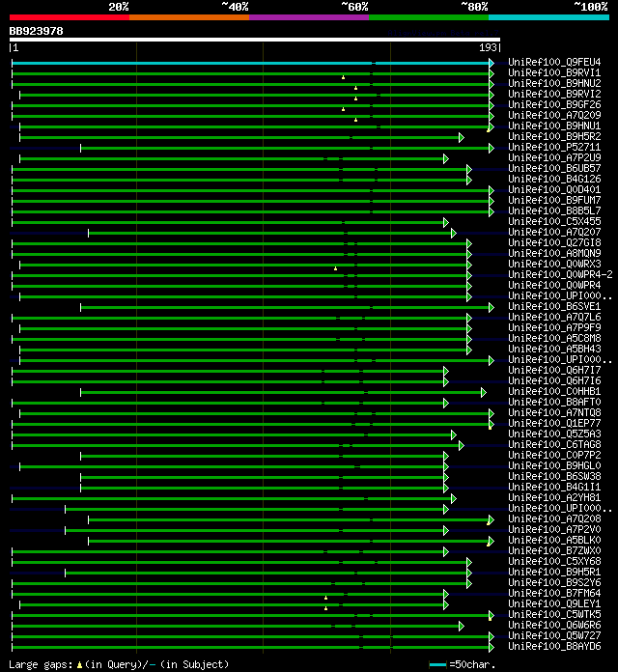Viewport: 618px width, 672px height.
Task: Click the white query sequence bar
Action: 255,40
